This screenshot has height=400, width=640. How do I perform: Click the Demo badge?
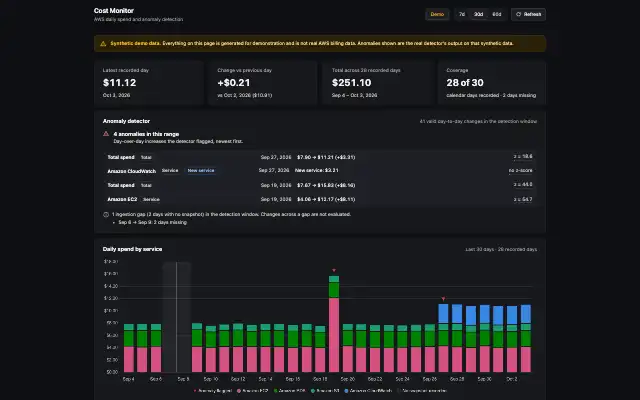point(437,14)
